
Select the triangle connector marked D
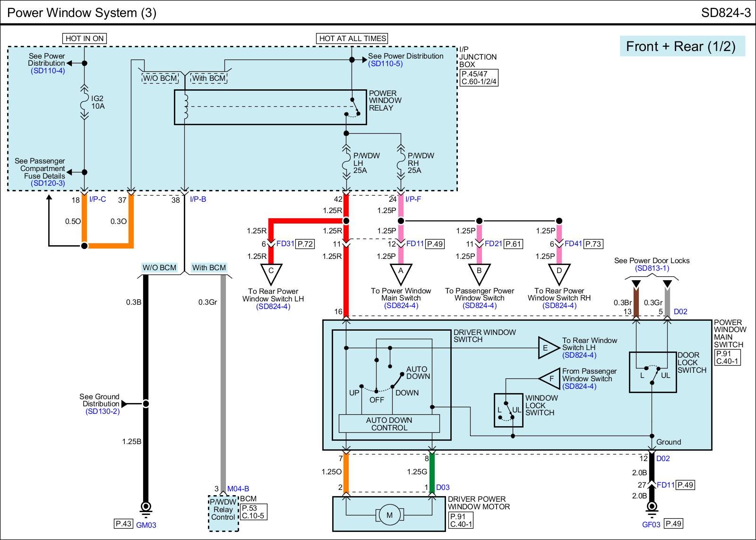[559, 273]
